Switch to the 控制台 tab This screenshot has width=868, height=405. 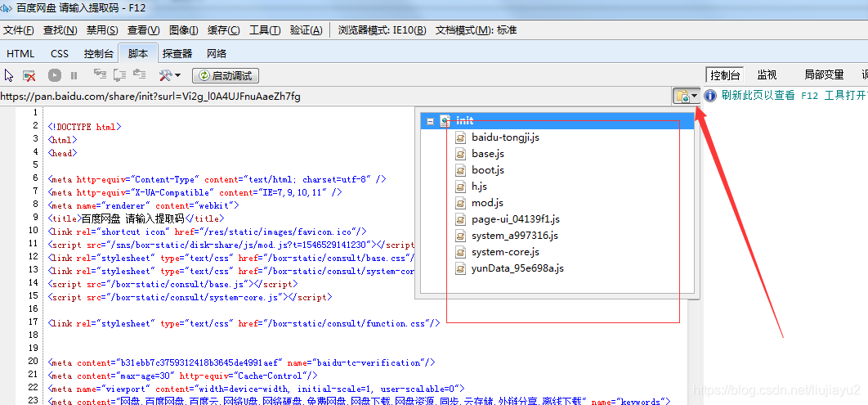99,54
